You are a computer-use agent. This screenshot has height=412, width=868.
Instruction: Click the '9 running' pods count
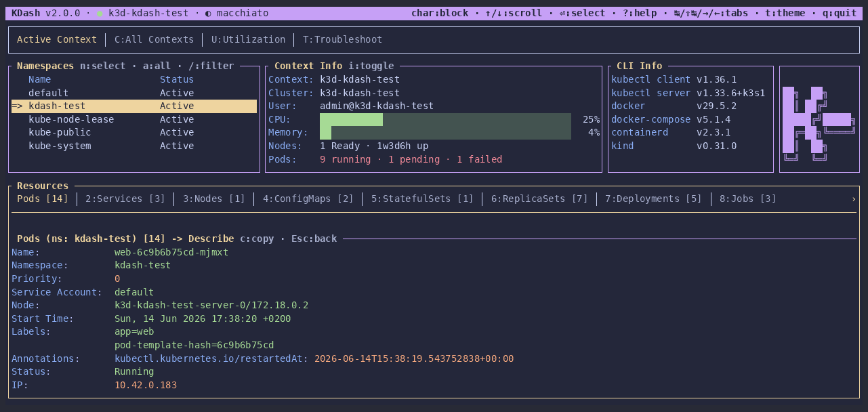coord(346,159)
